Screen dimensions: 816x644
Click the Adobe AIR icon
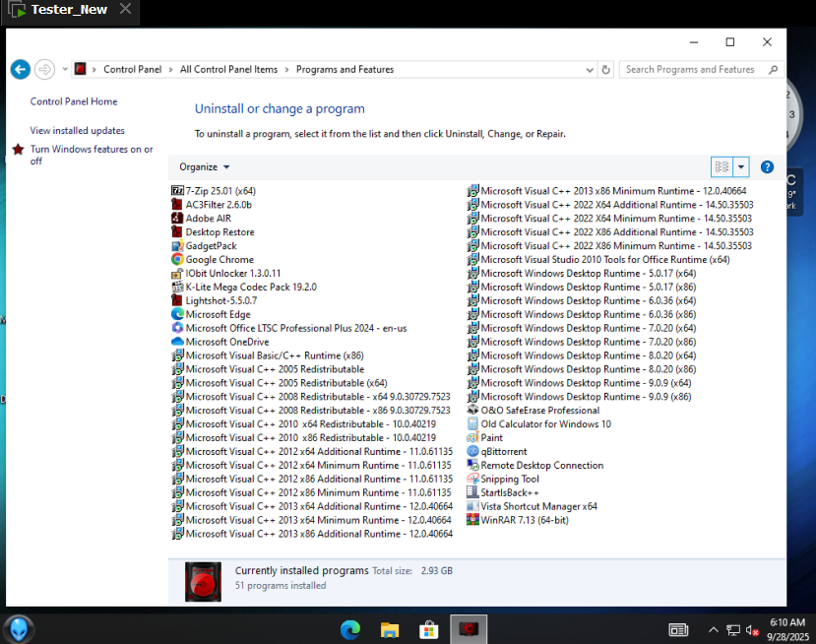tap(177, 219)
